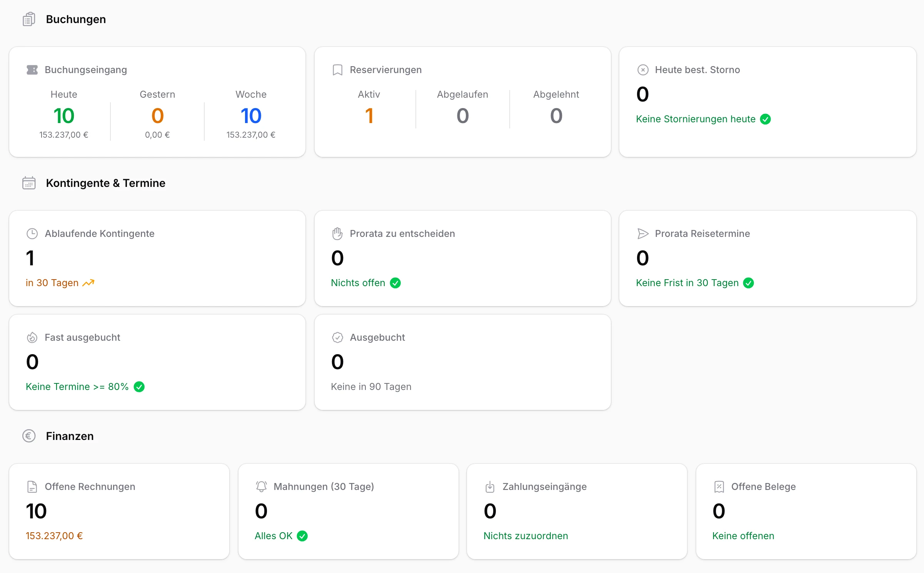Click the Heute best. Storno x-circle icon
Viewport: 924px width, 573px height.
click(643, 70)
